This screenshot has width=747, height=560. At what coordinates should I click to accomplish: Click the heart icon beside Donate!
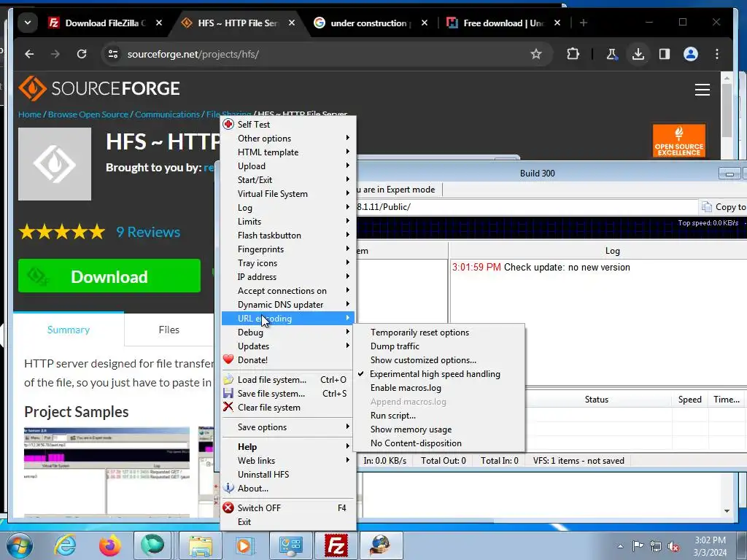click(228, 359)
